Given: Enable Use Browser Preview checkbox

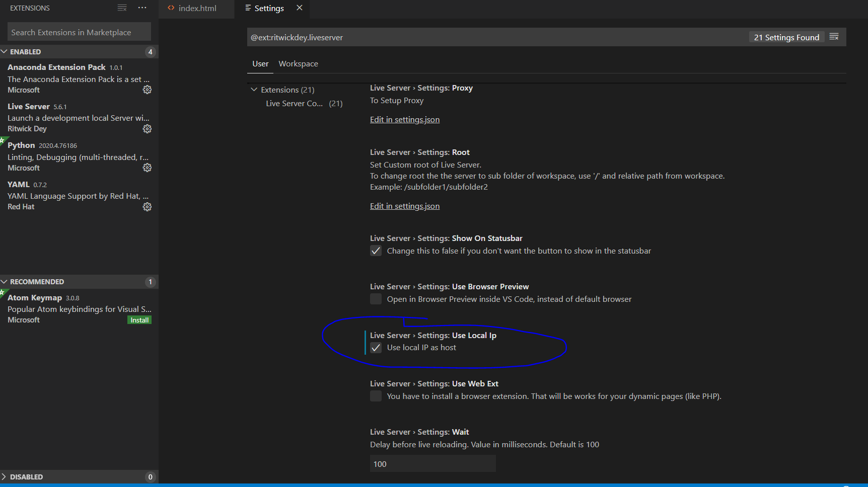Looking at the screenshot, I should (376, 299).
